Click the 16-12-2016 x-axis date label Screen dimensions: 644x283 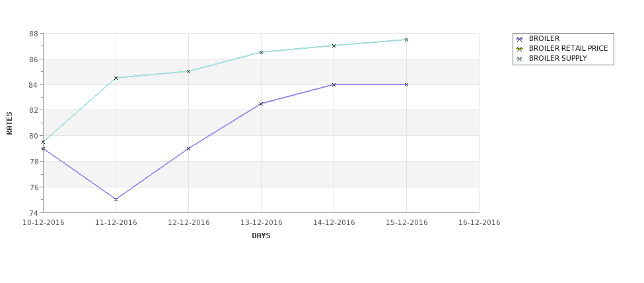pos(480,223)
